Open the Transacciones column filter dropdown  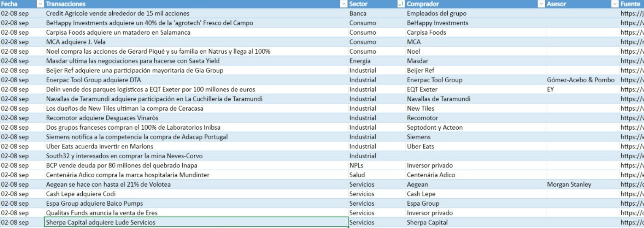344,4
